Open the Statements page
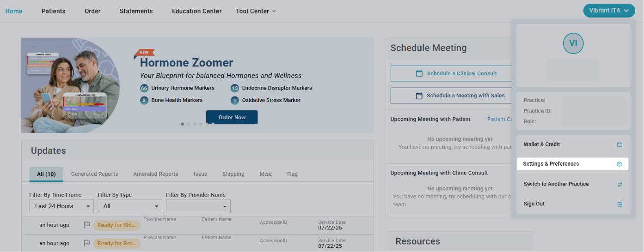 click(136, 11)
